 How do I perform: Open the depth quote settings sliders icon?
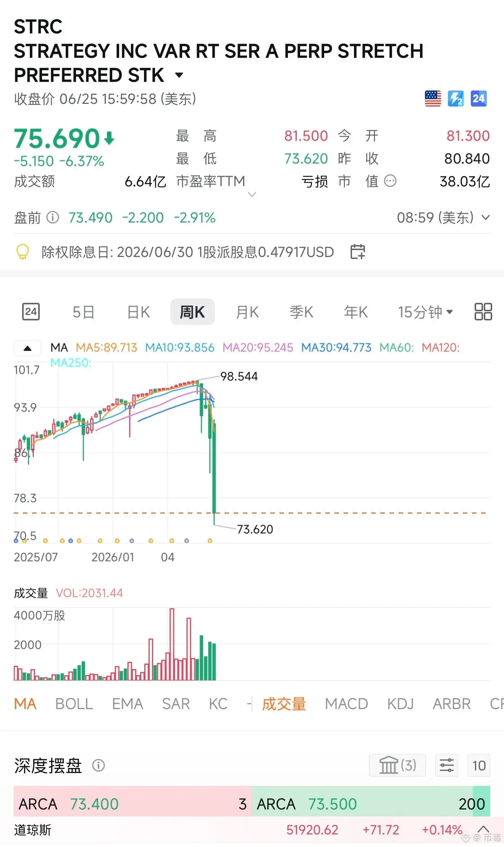click(446, 765)
